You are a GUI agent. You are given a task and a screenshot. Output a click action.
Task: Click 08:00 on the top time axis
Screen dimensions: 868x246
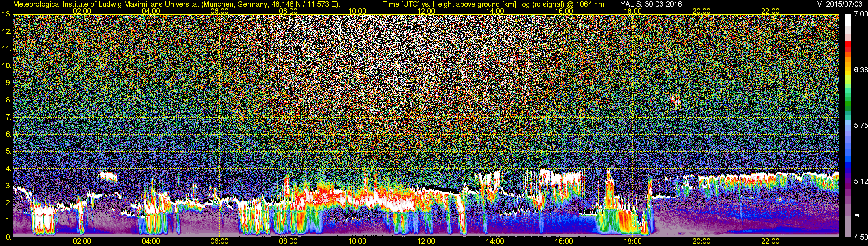tap(288, 11)
